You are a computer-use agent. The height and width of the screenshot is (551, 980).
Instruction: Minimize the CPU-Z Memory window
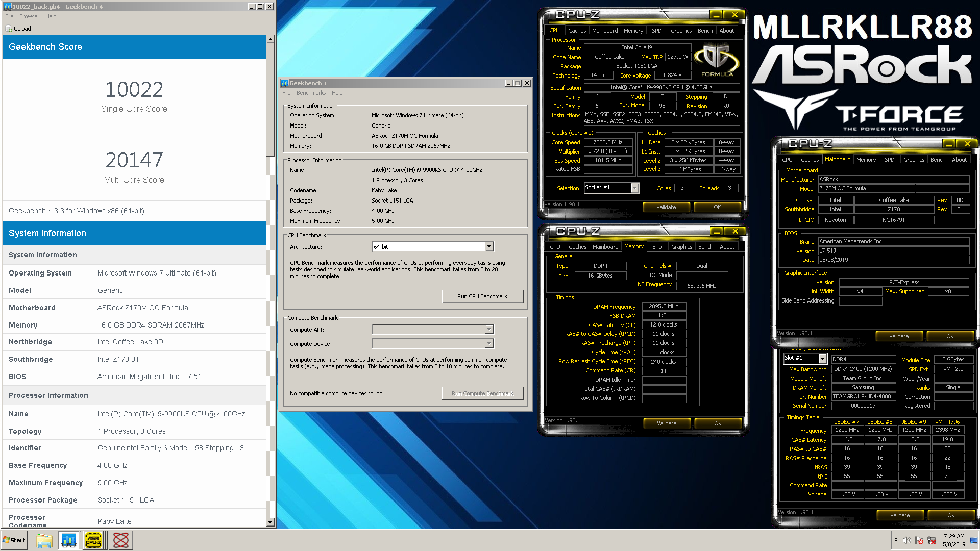click(x=717, y=231)
